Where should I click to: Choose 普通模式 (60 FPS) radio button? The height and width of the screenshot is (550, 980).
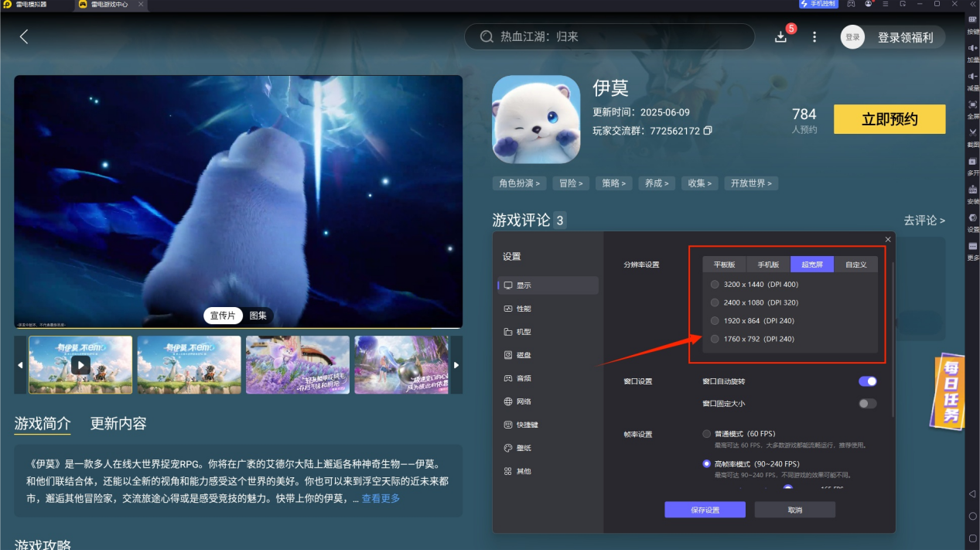[706, 434]
